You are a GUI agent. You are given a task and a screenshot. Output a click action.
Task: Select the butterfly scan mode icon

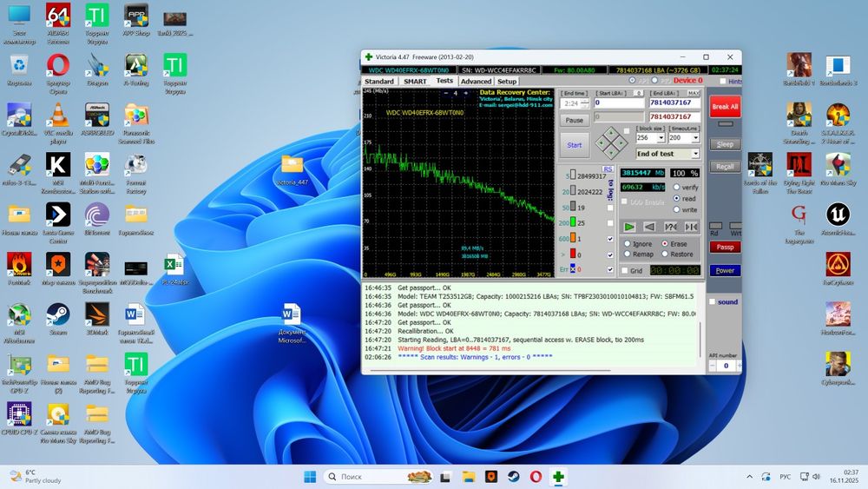pos(691,227)
